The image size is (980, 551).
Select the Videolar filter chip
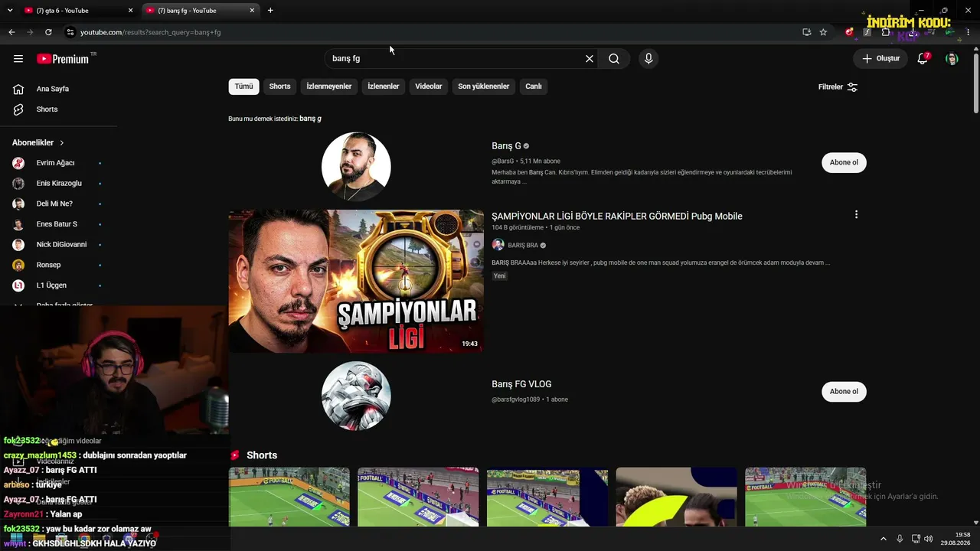point(429,86)
